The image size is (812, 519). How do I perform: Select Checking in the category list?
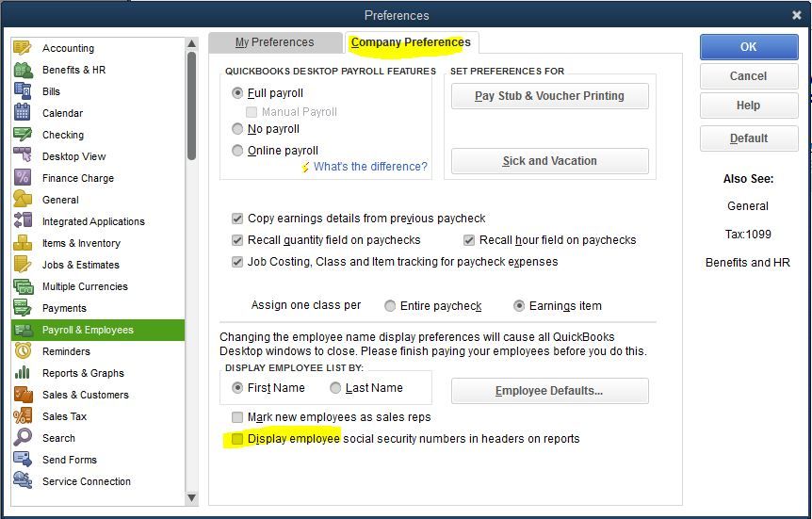pyautogui.click(x=97, y=135)
